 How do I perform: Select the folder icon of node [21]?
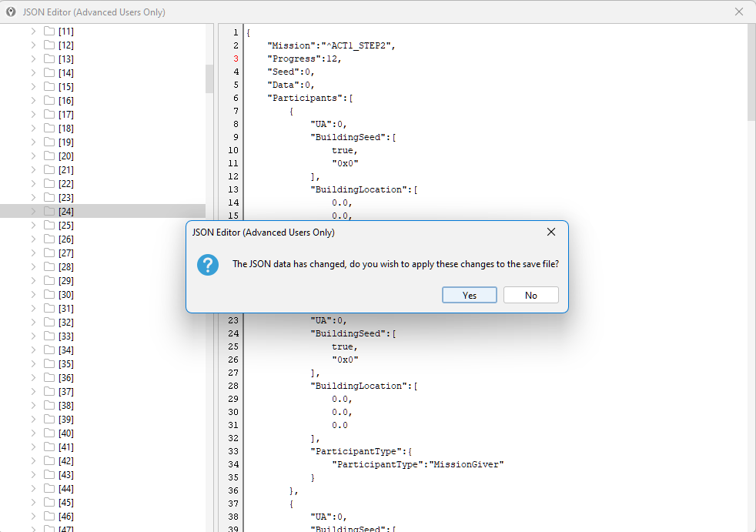[49, 170]
